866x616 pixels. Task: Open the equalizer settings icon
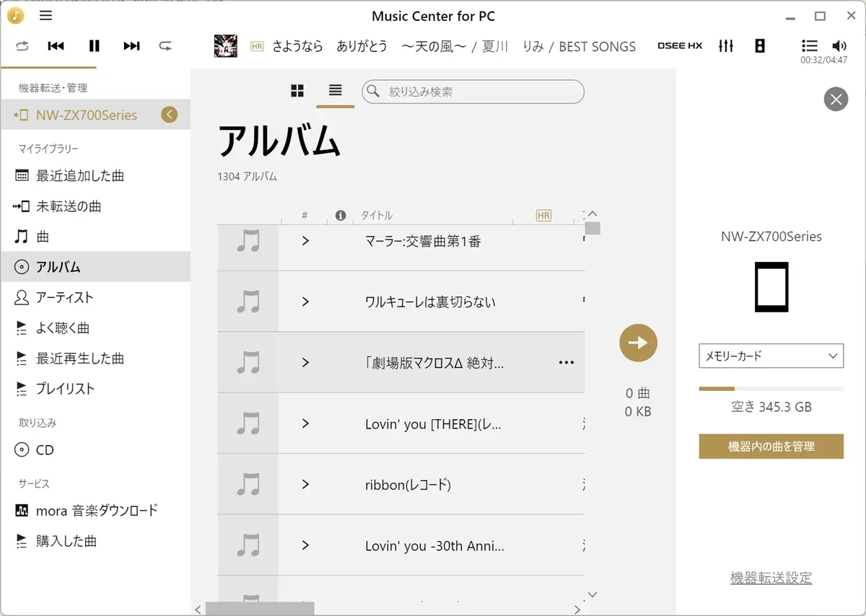(x=726, y=46)
